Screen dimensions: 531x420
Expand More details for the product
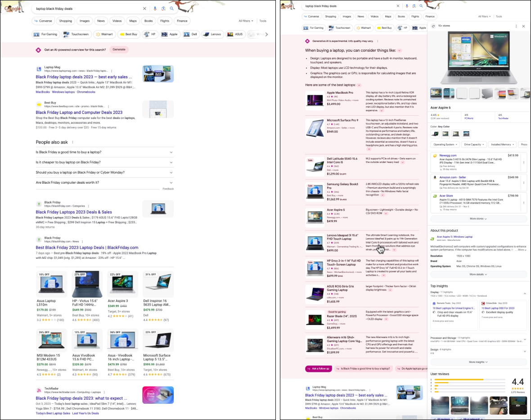pyautogui.click(x=478, y=274)
